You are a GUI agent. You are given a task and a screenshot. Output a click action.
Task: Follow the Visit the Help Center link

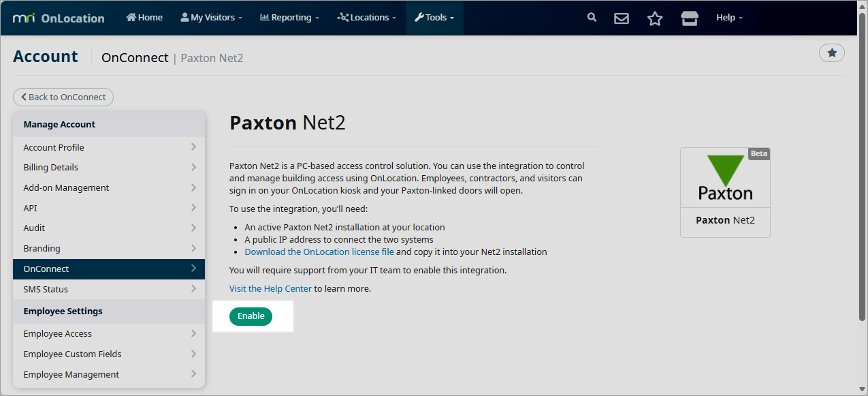(270, 288)
